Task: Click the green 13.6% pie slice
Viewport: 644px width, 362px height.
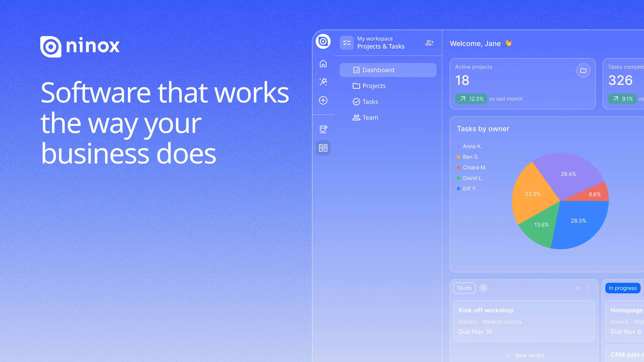Action: point(541,225)
